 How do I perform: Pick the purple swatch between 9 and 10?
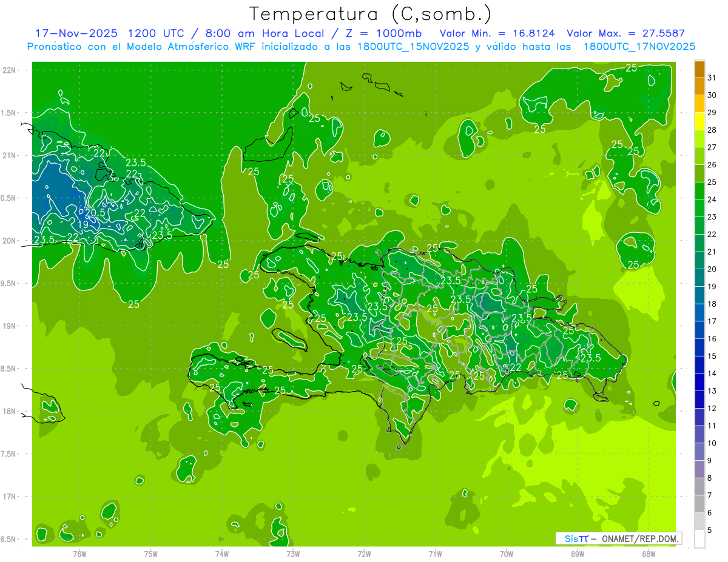point(699,452)
